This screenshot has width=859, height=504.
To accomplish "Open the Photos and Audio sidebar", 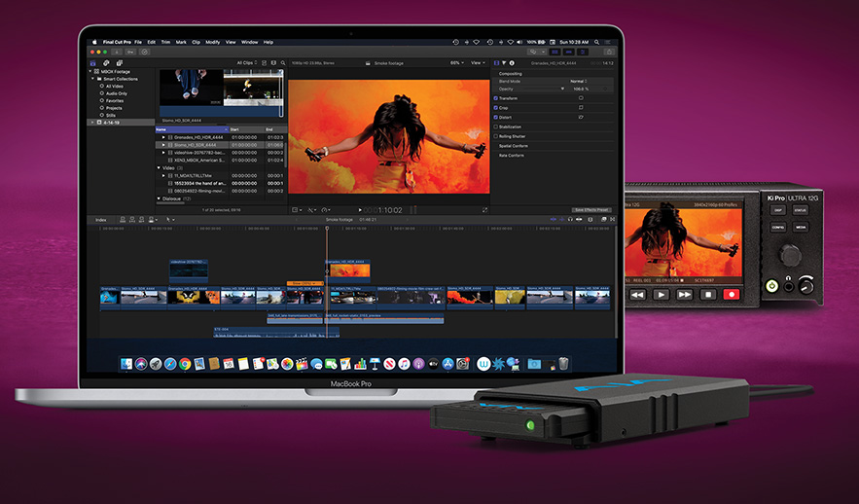I will [106, 63].
